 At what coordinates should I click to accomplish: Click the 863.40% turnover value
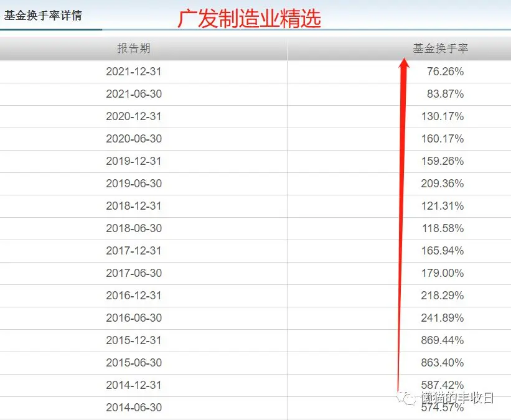pos(443,363)
